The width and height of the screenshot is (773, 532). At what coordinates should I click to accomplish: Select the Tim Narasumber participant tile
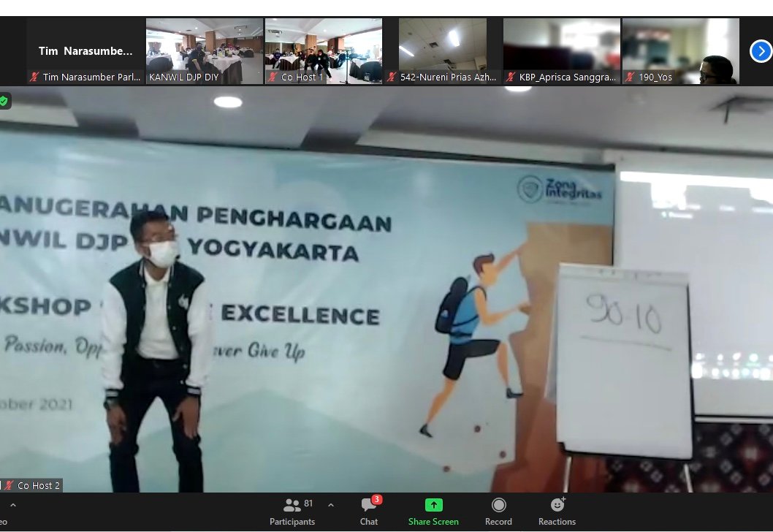85,51
